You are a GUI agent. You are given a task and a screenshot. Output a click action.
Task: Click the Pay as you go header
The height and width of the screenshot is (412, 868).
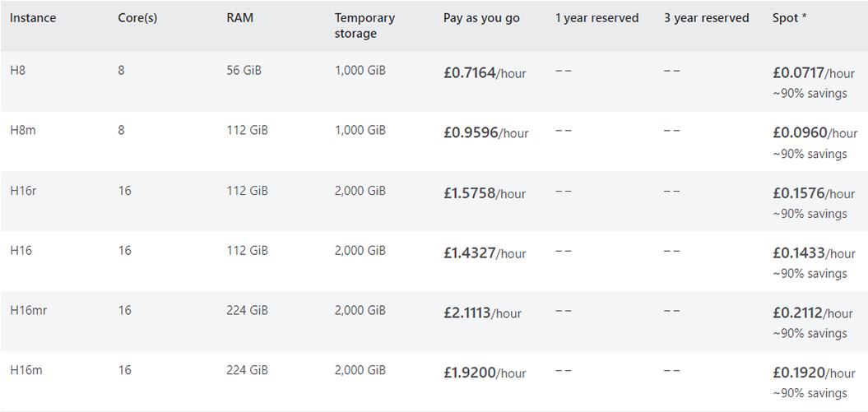tap(481, 18)
